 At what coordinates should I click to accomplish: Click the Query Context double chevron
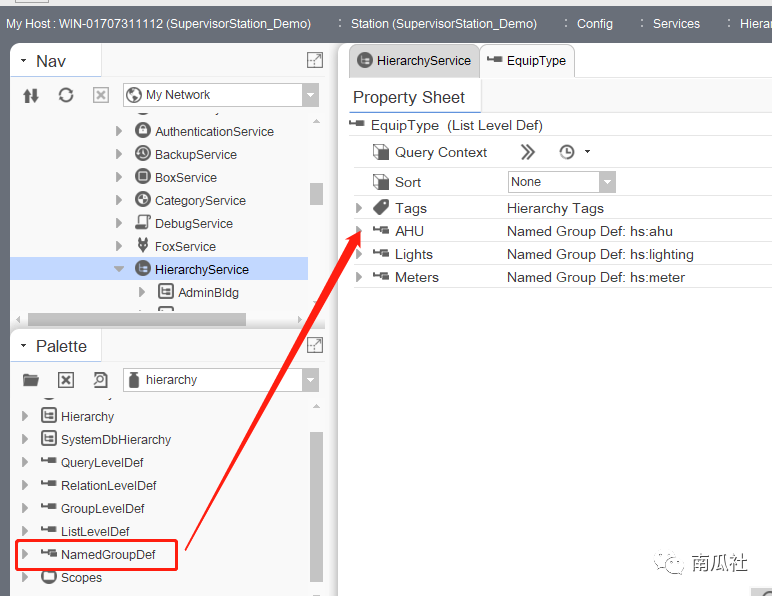coord(528,152)
